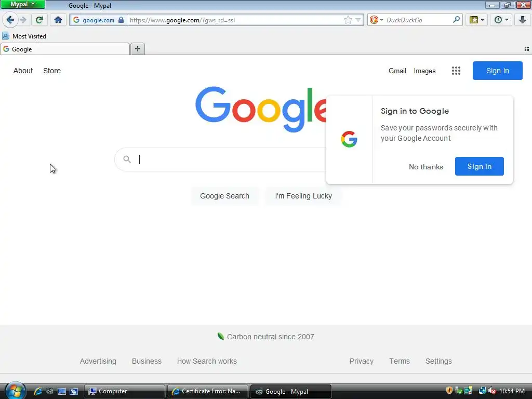
Task: Expand the address bar history dropdown
Action: click(x=358, y=20)
